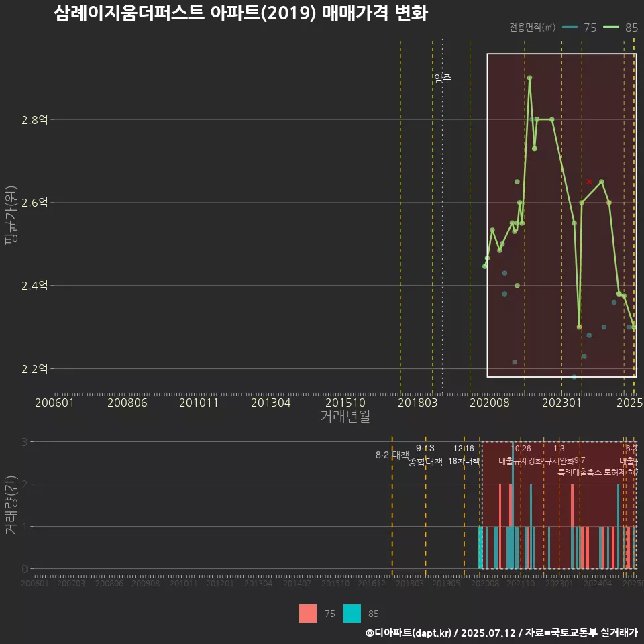Click 202110 on the volume chart x-axis
Screen dimensions: 644x644
click(x=521, y=583)
